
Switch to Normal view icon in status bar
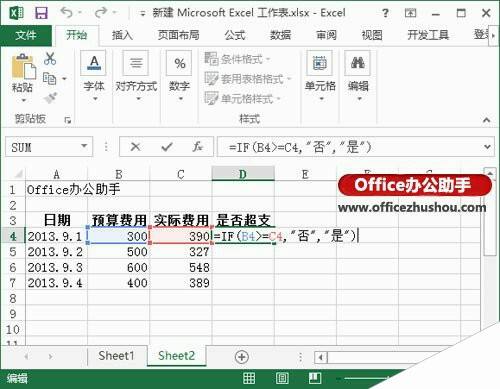(249, 378)
